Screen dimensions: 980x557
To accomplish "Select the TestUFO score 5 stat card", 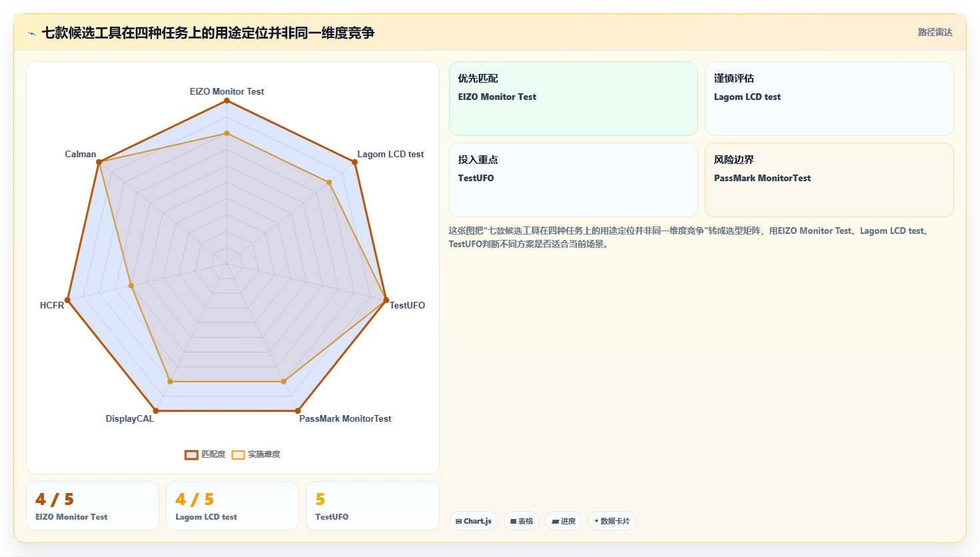I will [x=372, y=506].
